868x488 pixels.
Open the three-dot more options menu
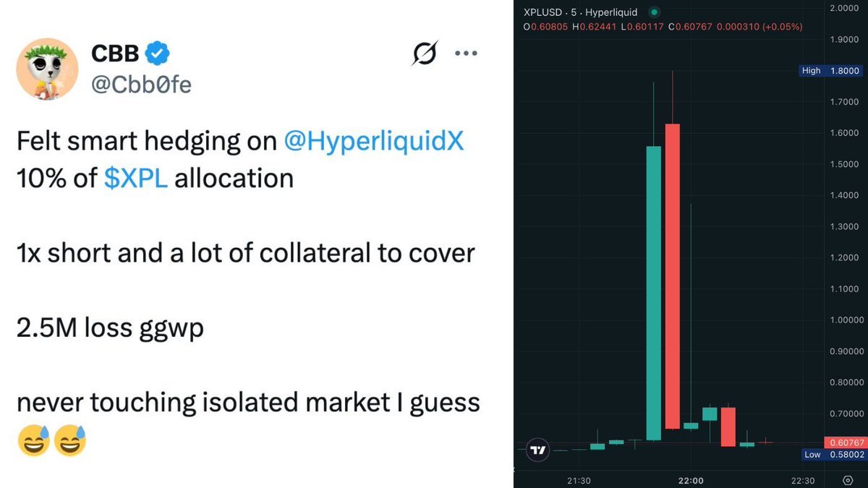(x=465, y=53)
